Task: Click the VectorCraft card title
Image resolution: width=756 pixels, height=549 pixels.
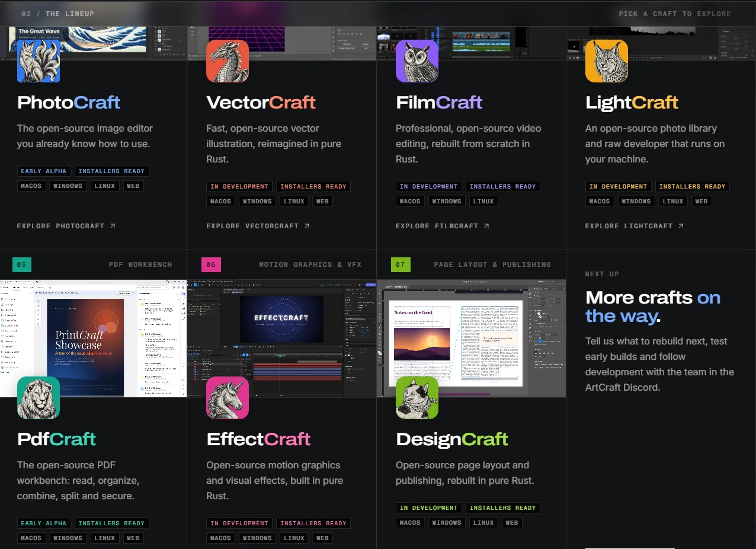Action: [x=261, y=103]
